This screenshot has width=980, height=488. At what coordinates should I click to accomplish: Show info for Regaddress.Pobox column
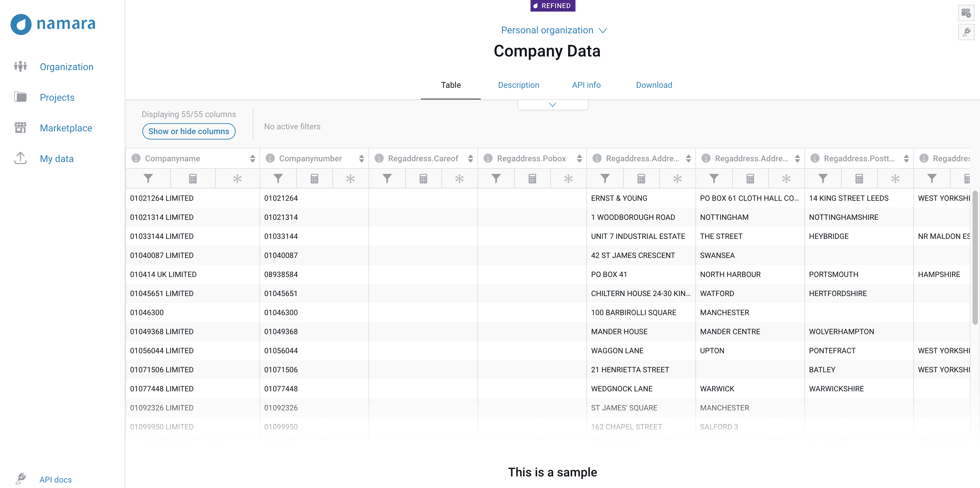coord(488,159)
